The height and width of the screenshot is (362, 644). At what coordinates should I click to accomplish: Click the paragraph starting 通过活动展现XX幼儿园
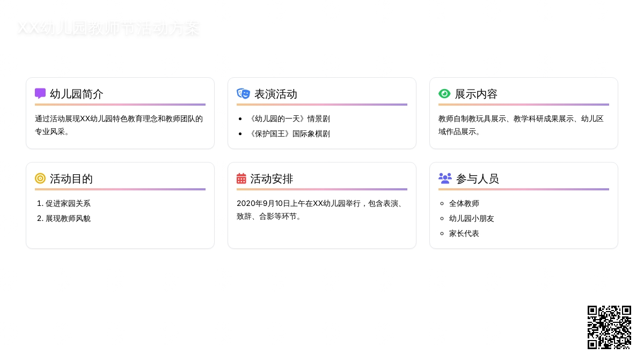point(120,125)
